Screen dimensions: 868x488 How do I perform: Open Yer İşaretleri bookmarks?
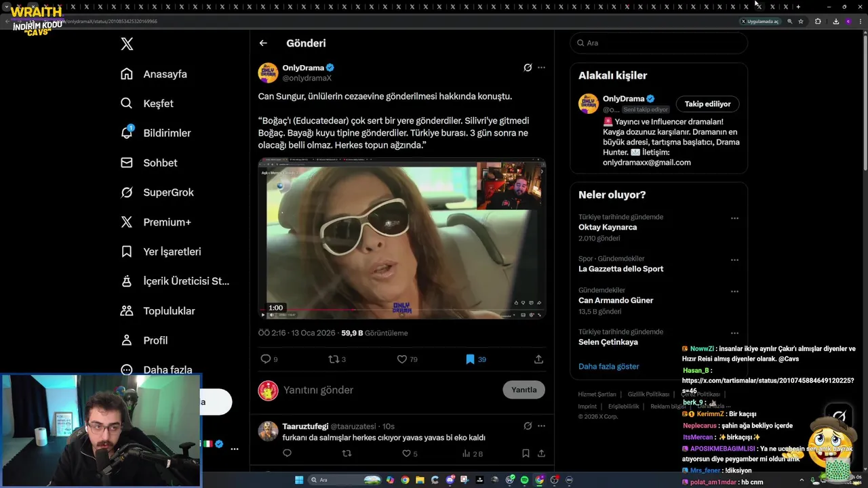pyautogui.click(x=161, y=251)
